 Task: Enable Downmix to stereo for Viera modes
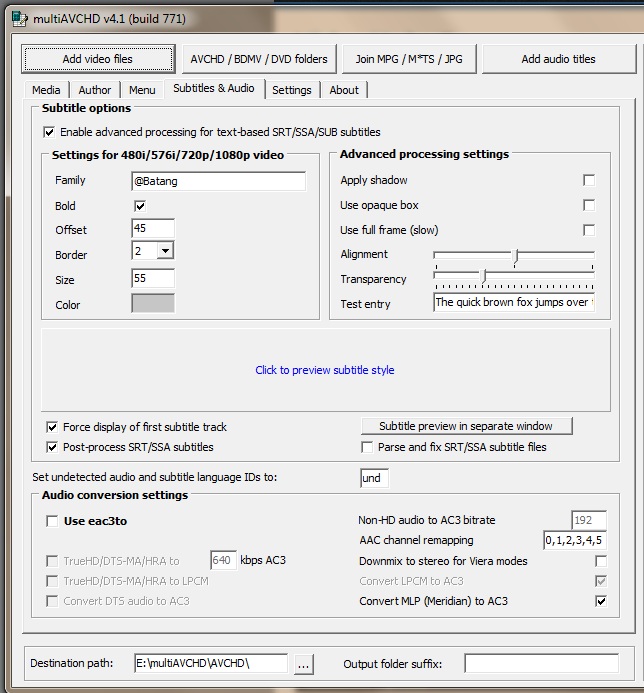tap(601, 561)
